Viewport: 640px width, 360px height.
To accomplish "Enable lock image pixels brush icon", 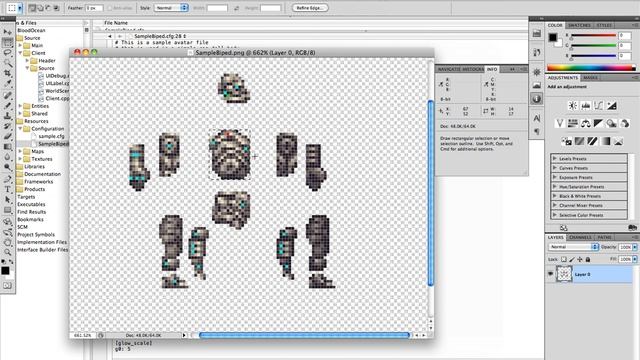I will click(x=571, y=259).
